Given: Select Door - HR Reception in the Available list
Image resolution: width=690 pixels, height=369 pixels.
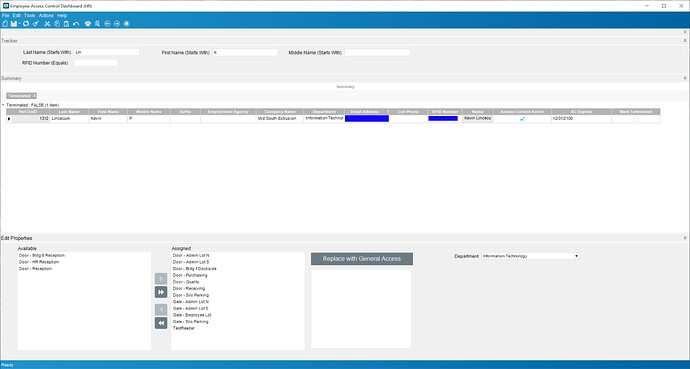Looking at the screenshot, I should [x=39, y=262].
